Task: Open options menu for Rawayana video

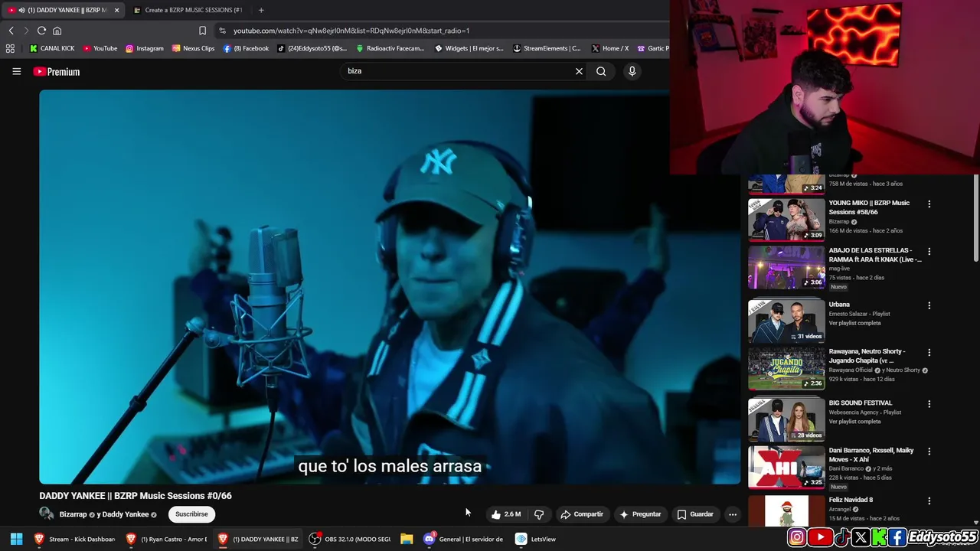Action: pos(929,353)
